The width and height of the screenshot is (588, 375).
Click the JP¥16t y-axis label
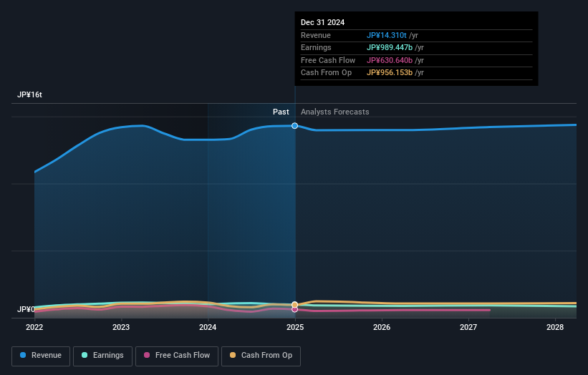point(29,94)
